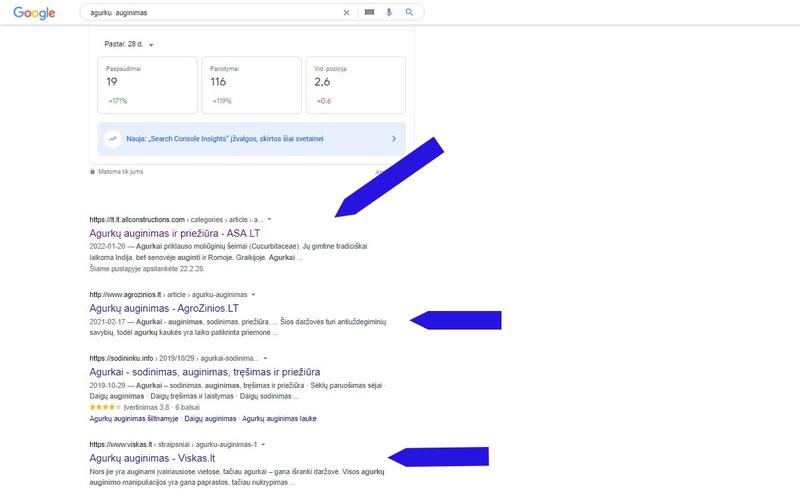Screen dimensions: 800x502
Task: Open the Paspaudimai 19 card
Action: [147, 85]
